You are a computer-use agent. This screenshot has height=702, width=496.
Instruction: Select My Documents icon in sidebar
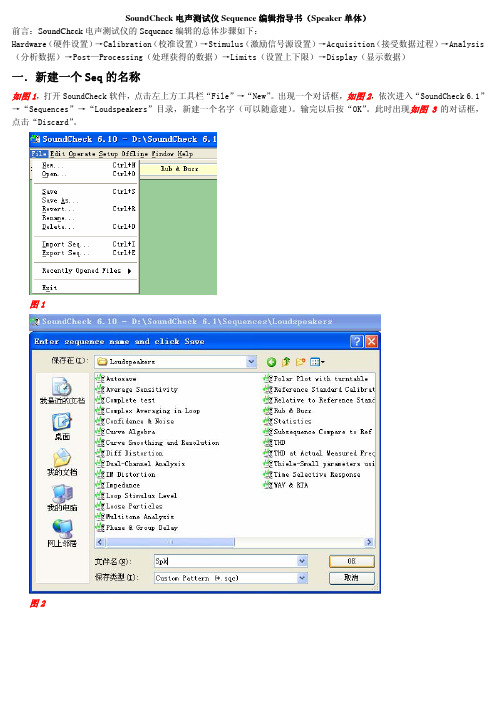pos(62,462)
